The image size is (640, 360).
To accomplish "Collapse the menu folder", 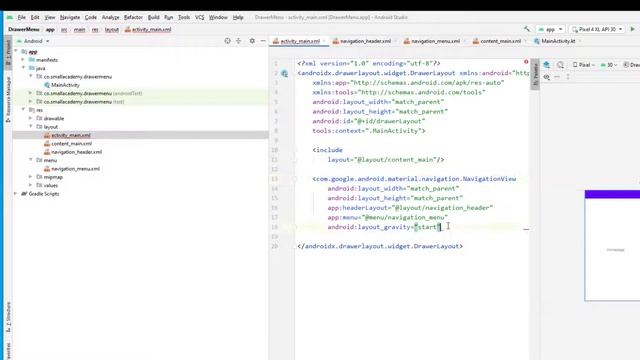I will point(31,160).
